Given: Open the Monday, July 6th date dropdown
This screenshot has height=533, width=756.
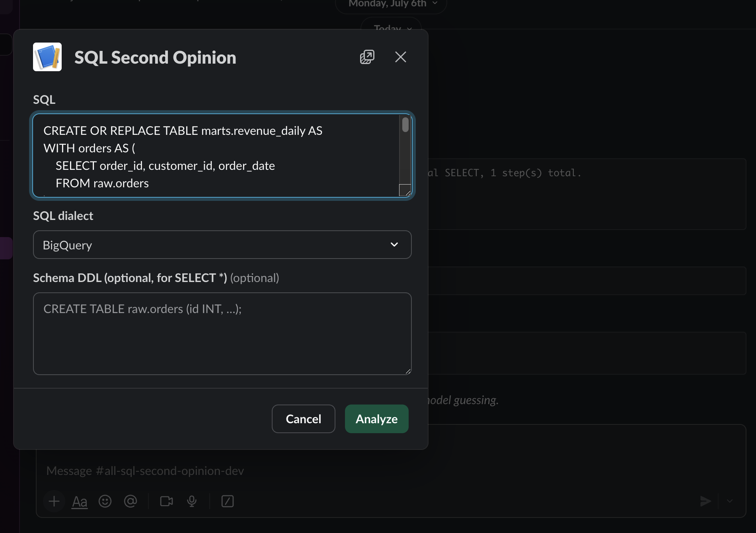Looking at the screenshot, I should (392, 4).
